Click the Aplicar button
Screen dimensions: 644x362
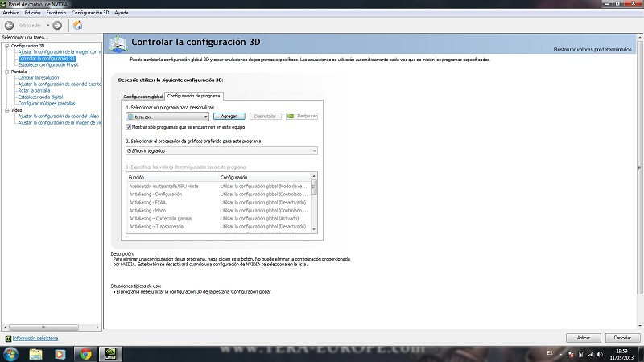coord(583,338)
